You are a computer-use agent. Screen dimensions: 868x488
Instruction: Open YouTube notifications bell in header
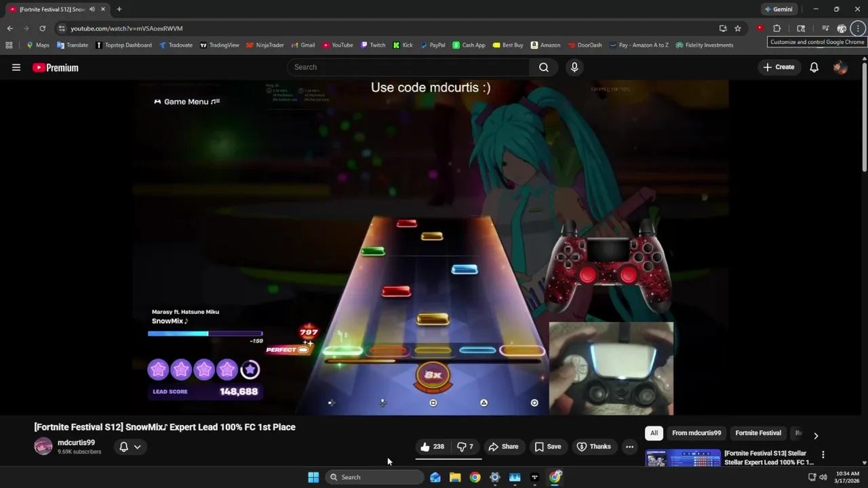tap(814, 67)
